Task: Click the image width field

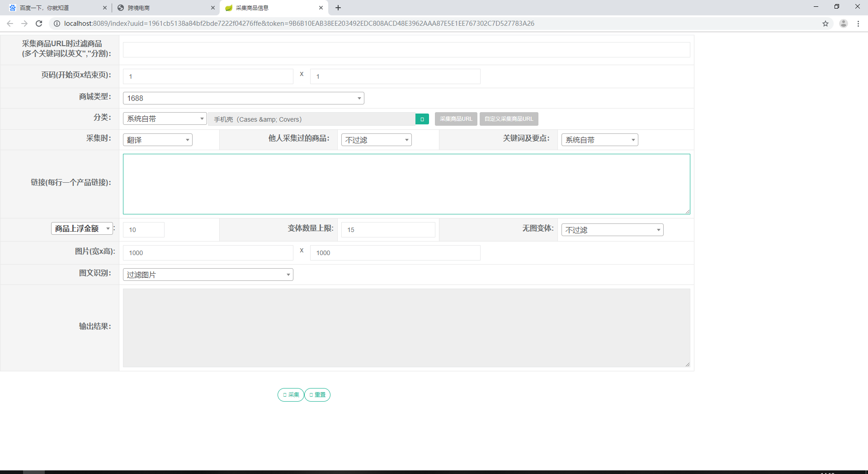Action: 208,253
